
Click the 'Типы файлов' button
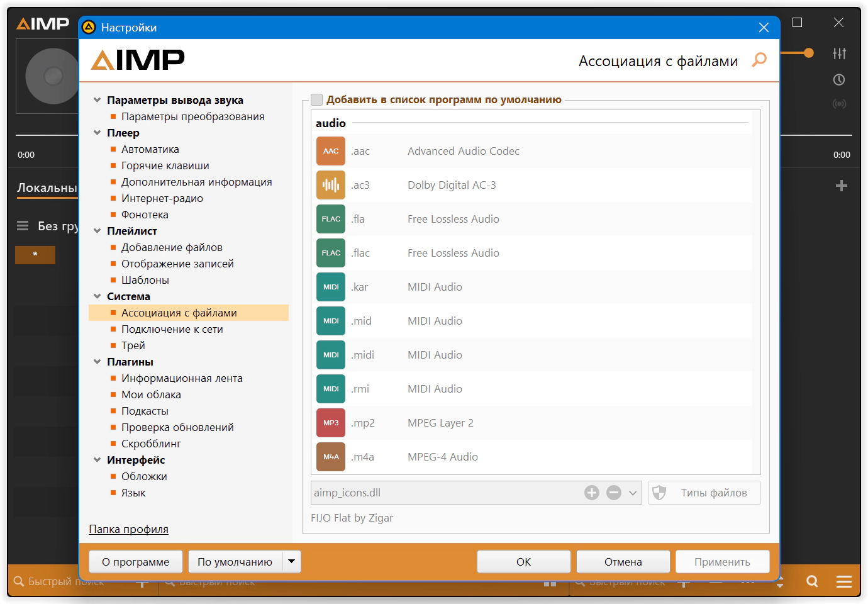coord(704,493)
